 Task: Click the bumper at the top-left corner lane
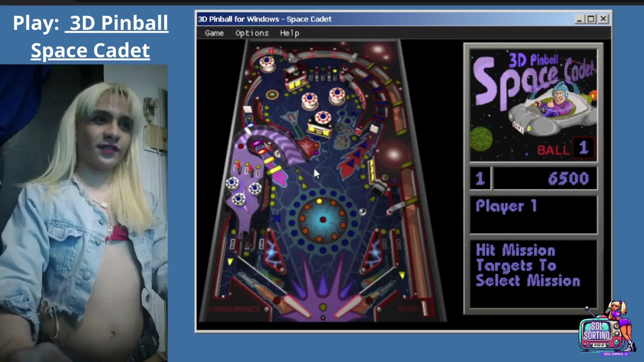point(267,64)
